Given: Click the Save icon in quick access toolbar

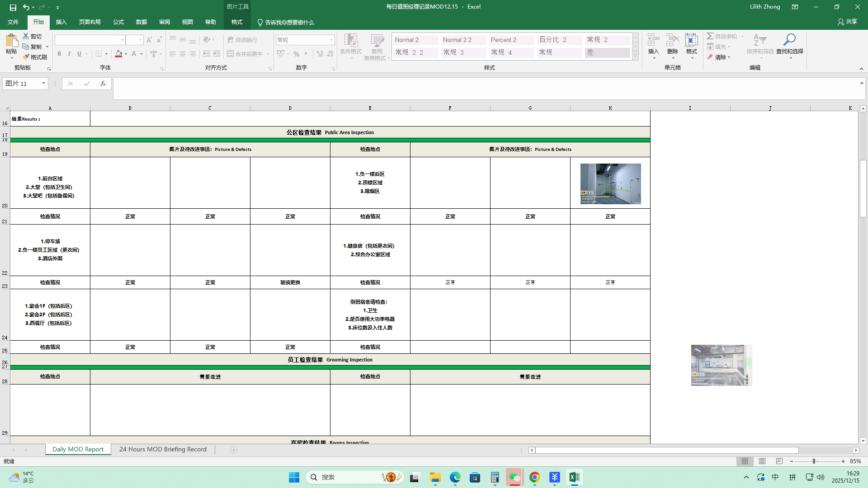Looking at the screenshot, I should coord(13,7).
